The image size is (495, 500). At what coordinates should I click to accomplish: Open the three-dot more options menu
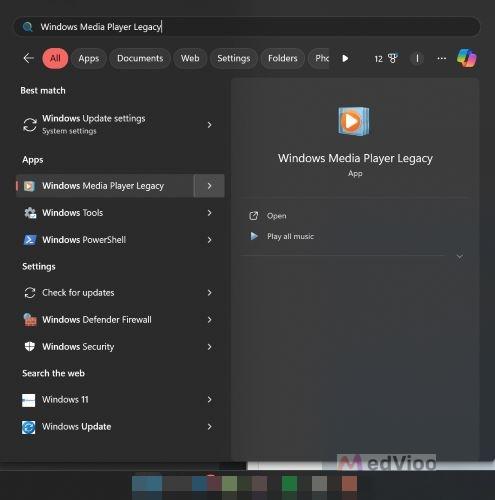[442, 59]
